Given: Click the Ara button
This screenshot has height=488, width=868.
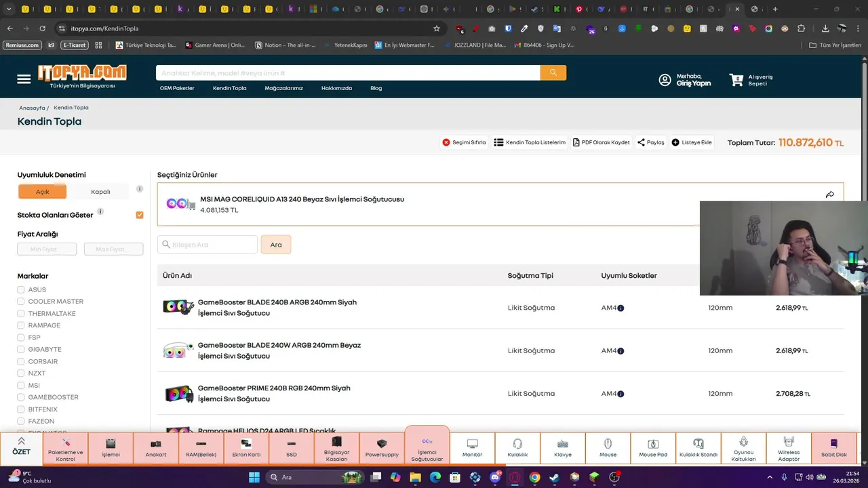Looking at the screenshot, I should click(276, 245).
